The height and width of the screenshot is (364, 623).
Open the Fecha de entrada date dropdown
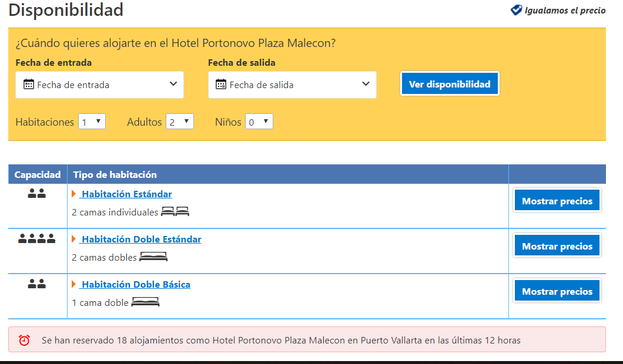pyautogui.click(x=99, y=85)
